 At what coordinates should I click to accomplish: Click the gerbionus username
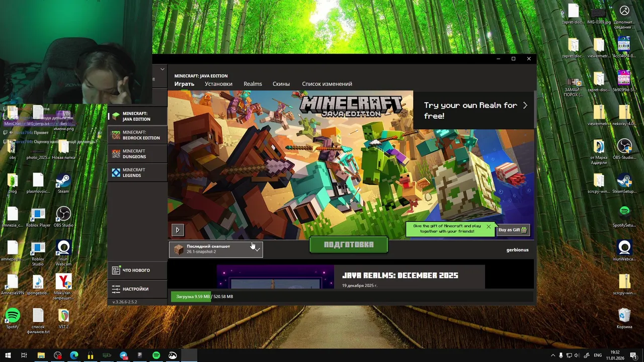click(x=517, y=250)
